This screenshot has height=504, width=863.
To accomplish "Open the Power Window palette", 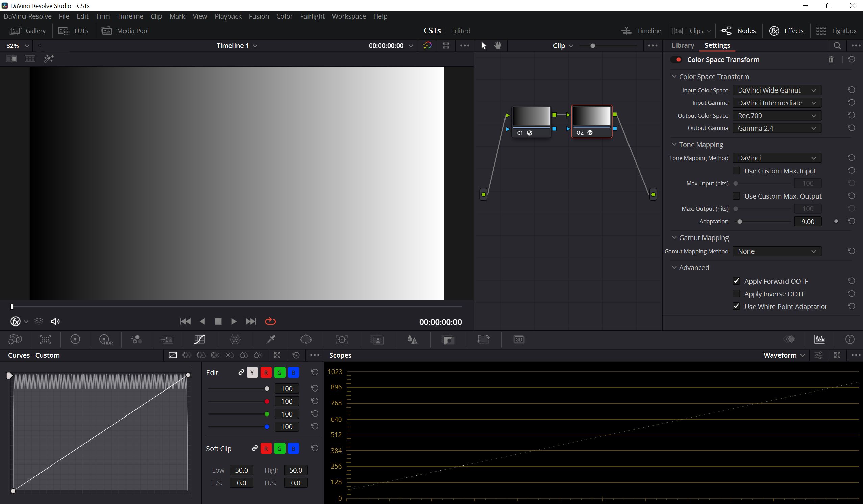I will pos(306,339).
